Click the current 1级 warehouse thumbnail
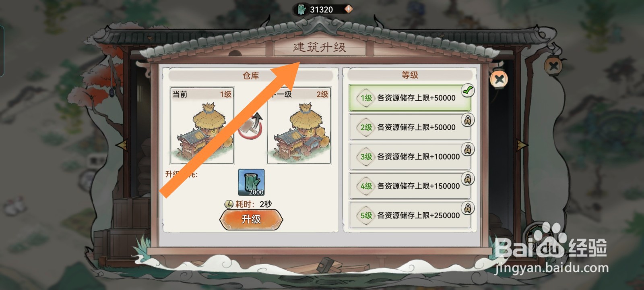 coord(202,126)
